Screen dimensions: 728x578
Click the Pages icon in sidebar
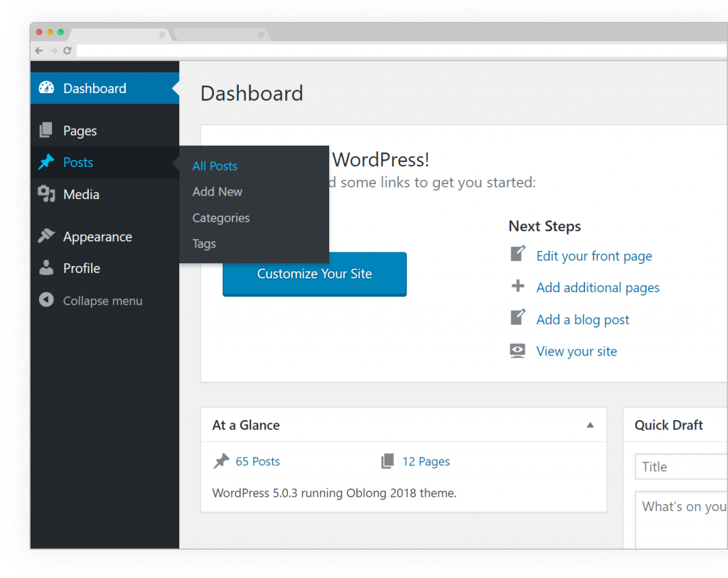pos(45,130)
